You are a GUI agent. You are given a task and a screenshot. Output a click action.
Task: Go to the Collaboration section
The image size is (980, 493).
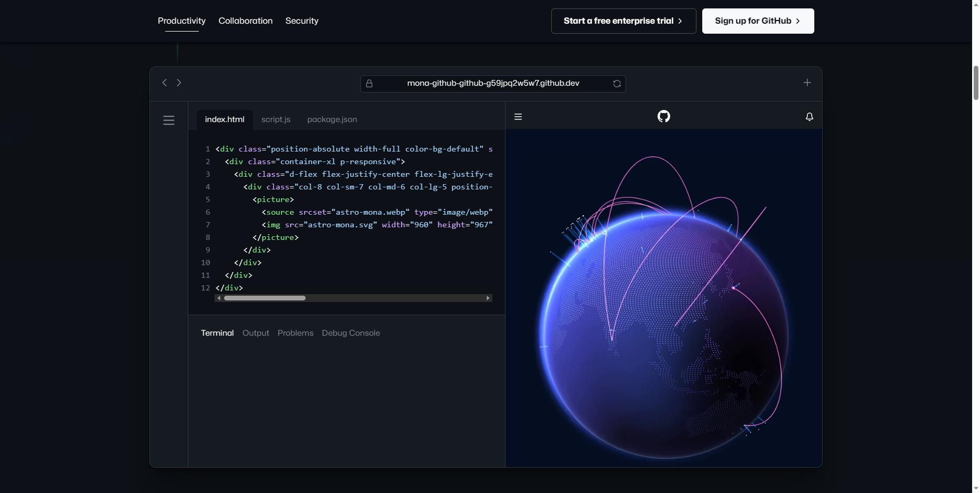click(x=245, y=21)
